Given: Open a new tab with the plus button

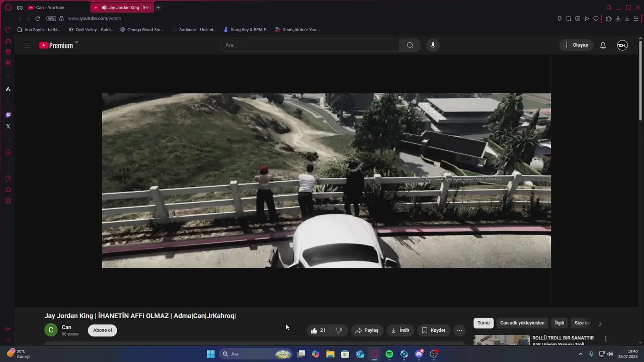Looking at the screenshot, I should [158, 8].
